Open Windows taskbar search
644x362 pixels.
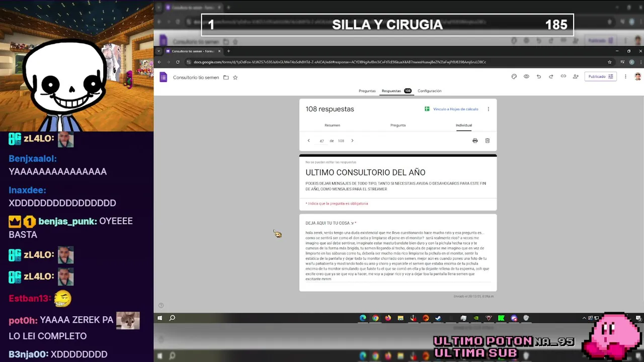click(x=172, y=318)
